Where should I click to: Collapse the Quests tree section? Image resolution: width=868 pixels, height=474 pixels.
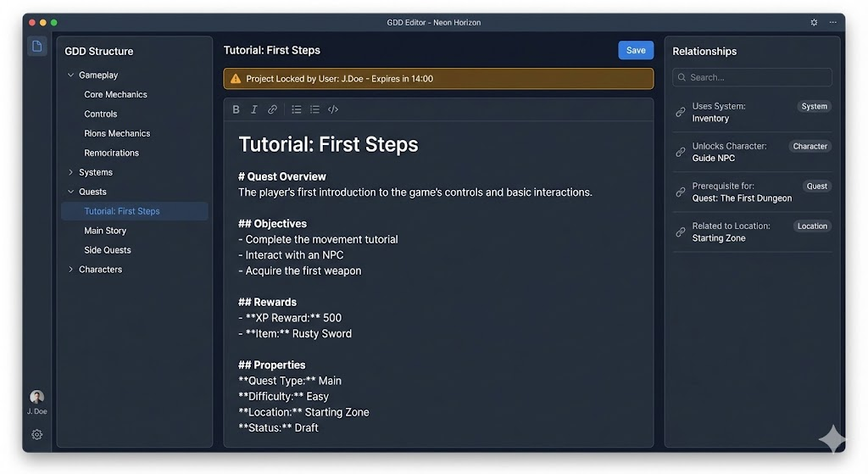70,192
